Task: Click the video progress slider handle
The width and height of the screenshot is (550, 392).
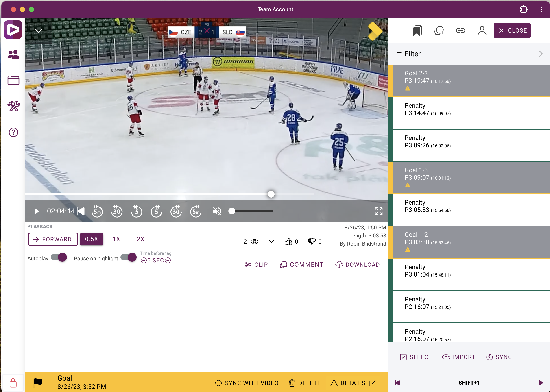Action: click(x=271, y=194)
